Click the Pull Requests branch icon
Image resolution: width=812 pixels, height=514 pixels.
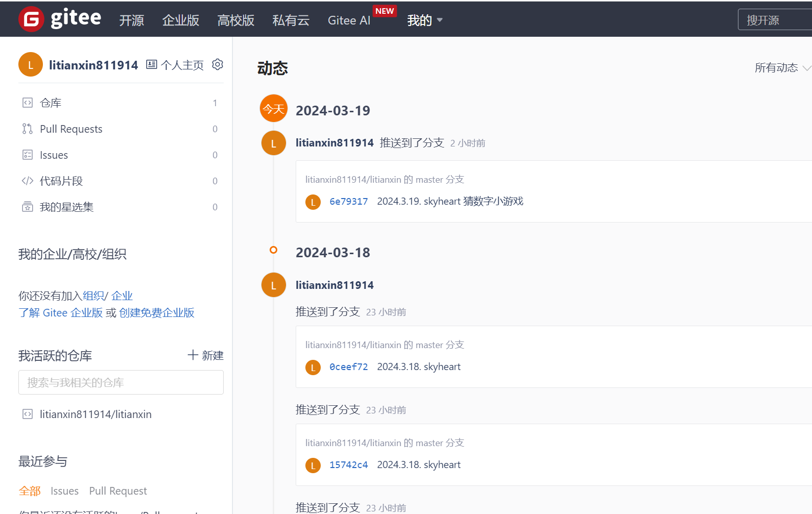pos(28,129)
